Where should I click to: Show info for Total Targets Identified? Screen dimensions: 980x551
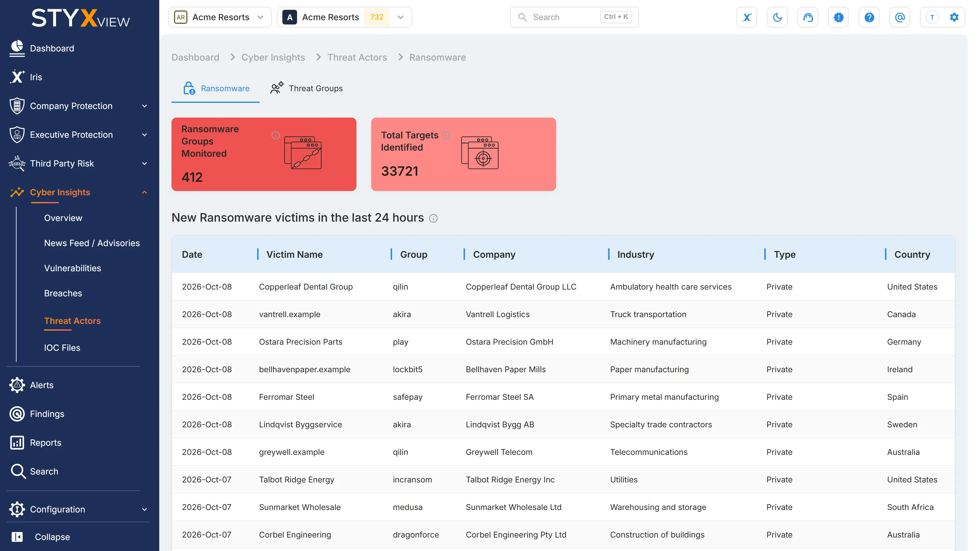[446, 135]
